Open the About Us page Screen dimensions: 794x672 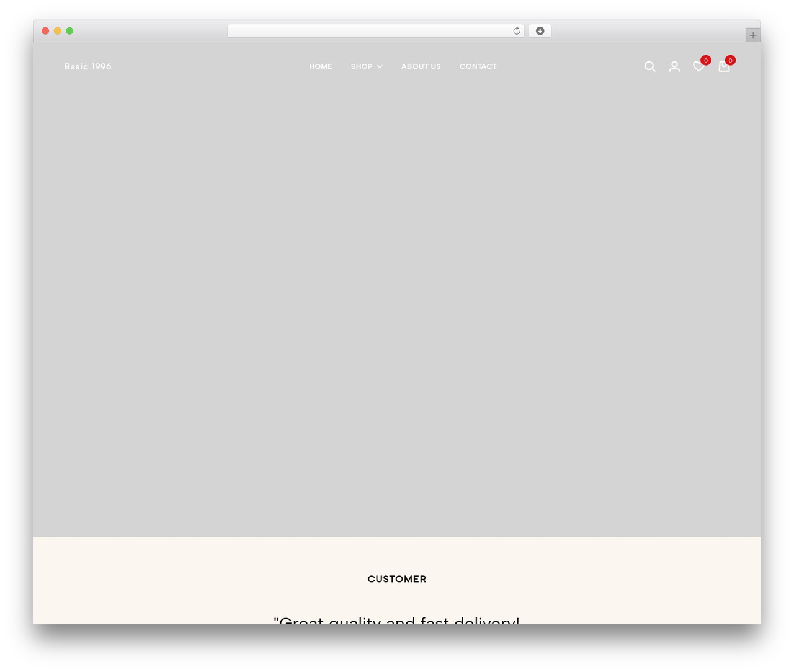(421, 66)
